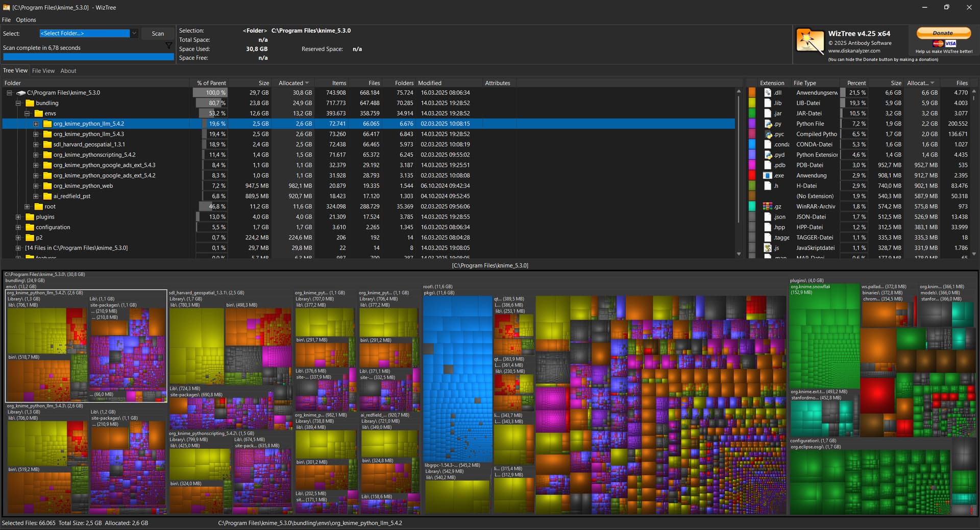Click the red .exe color swatch

[752, 176]
